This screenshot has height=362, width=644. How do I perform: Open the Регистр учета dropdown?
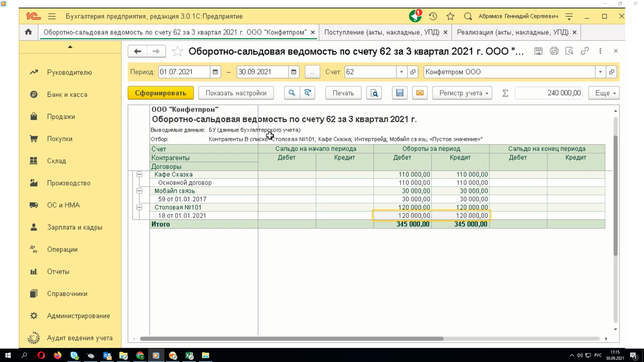coord(463,93)
